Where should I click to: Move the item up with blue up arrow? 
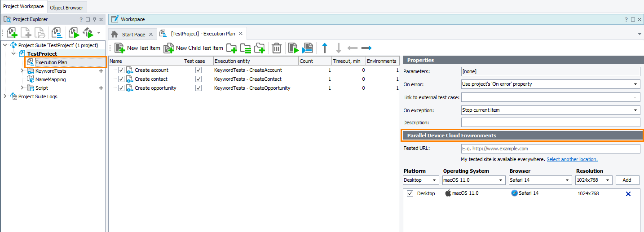325,48
